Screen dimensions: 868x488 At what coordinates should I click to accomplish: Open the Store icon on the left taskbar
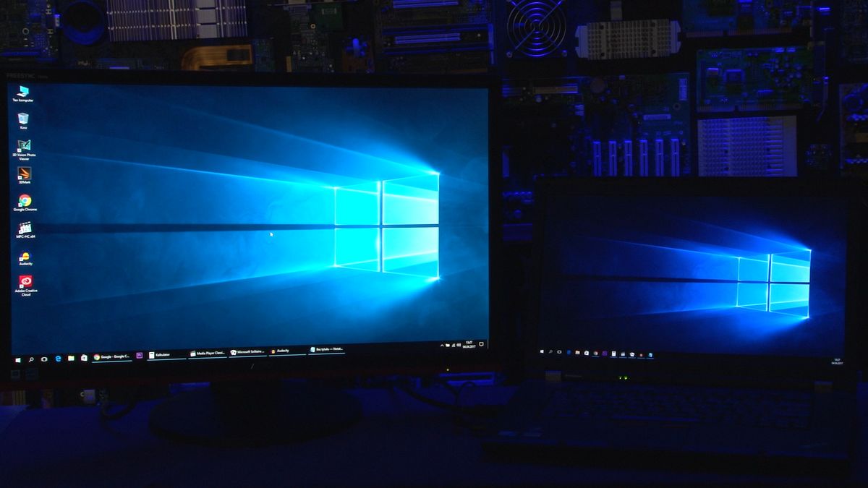[84, 357]
